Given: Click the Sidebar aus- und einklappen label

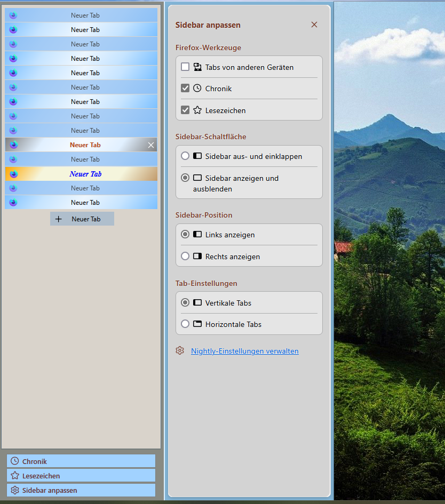Looking at the screenshot, I should (253, 156).
